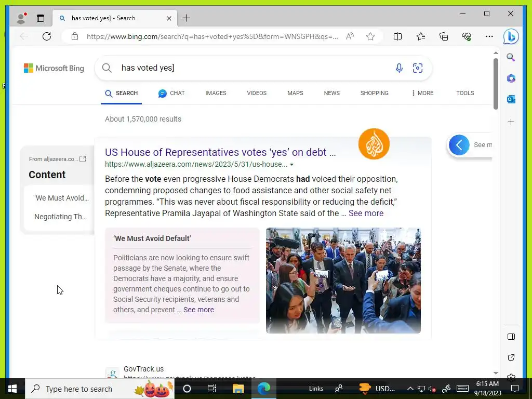Open the tab actions menu icon
Viewport: 532px width, 399px height.
(x=41, y=18)
